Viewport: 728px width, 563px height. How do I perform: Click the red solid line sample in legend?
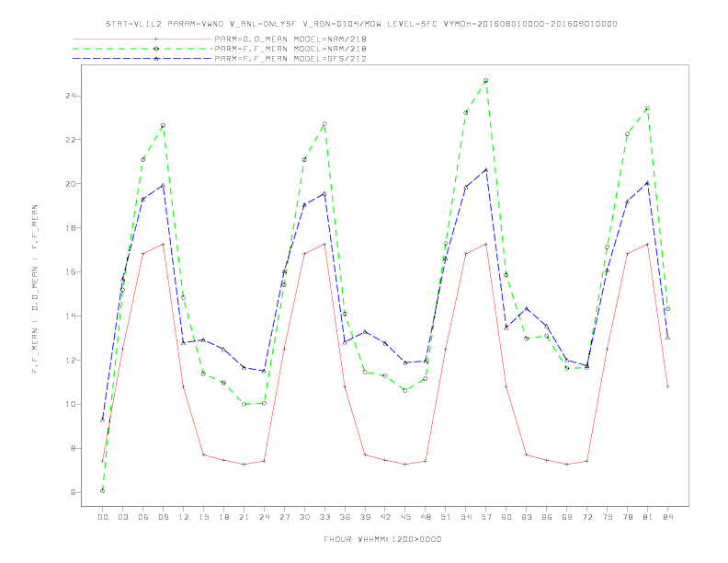(142, 39)
